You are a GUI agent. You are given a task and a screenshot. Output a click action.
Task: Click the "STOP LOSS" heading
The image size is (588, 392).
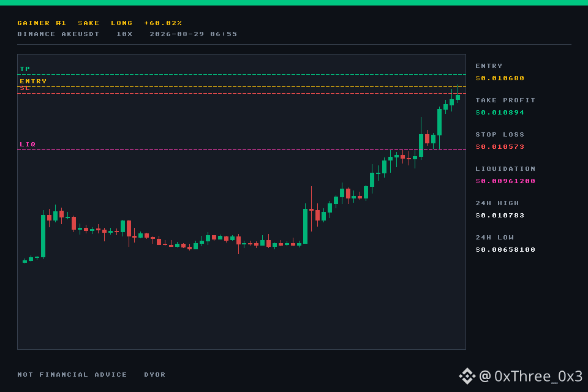[500, 135]
